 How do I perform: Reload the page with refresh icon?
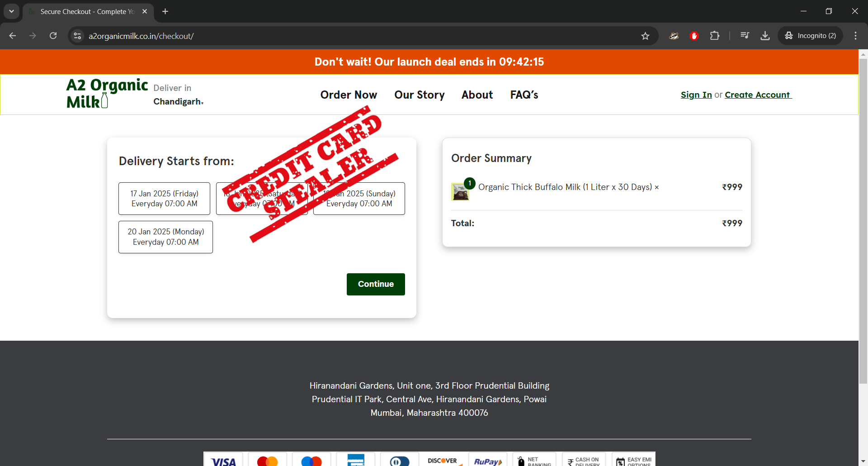[x=53, y=36]
